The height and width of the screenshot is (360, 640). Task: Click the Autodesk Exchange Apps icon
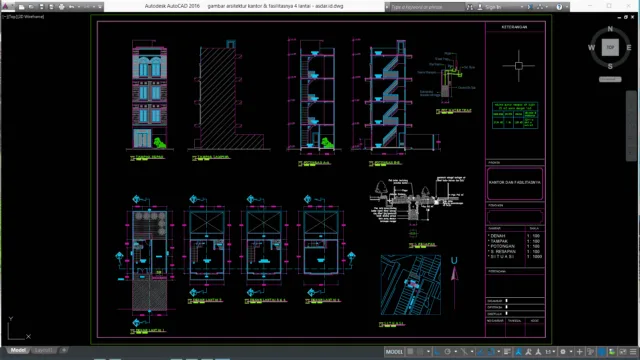point(530,7)
